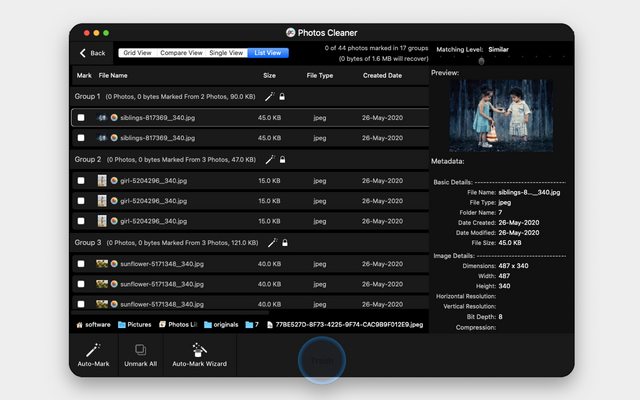The image size is (640, 400).
Task: Click Group 2 magic wand icon
Action: coord(270,160)
